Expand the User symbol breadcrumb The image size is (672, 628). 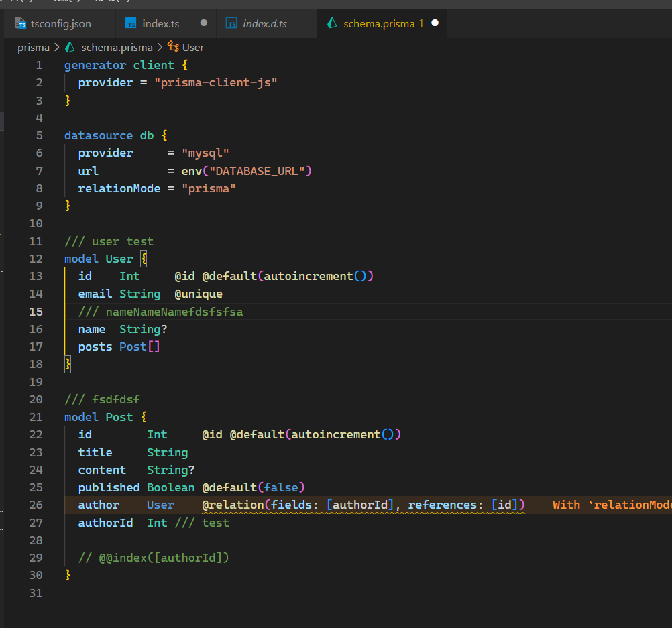pyautogui.click(x=193, y=47)
